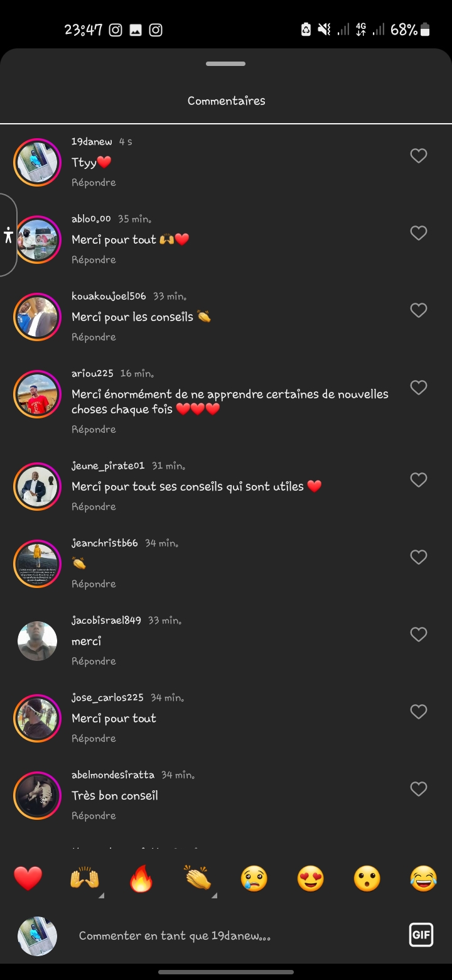Open the accessibility floating shortcut
Screen dimensions: 452x980
tap(8, 236)
